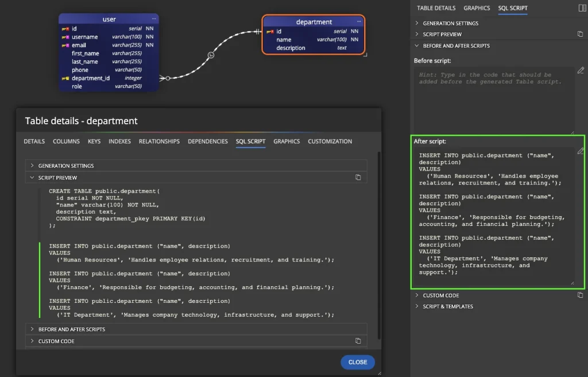Image resolution: width=588 pixels, height=377 pixels.
Task: Switch to the Columns tab in dialog
Action: pos(66,141)
